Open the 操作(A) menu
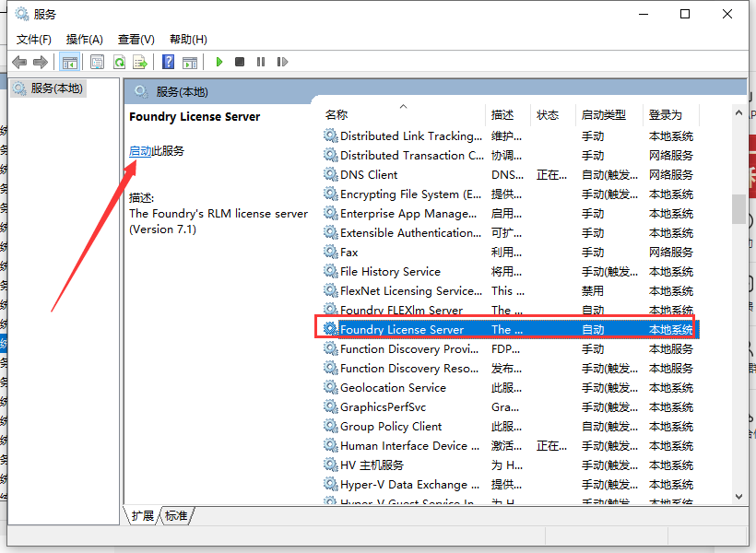This screenshot has width=756, height=553. pyautogui.click(x=85, y=40)
